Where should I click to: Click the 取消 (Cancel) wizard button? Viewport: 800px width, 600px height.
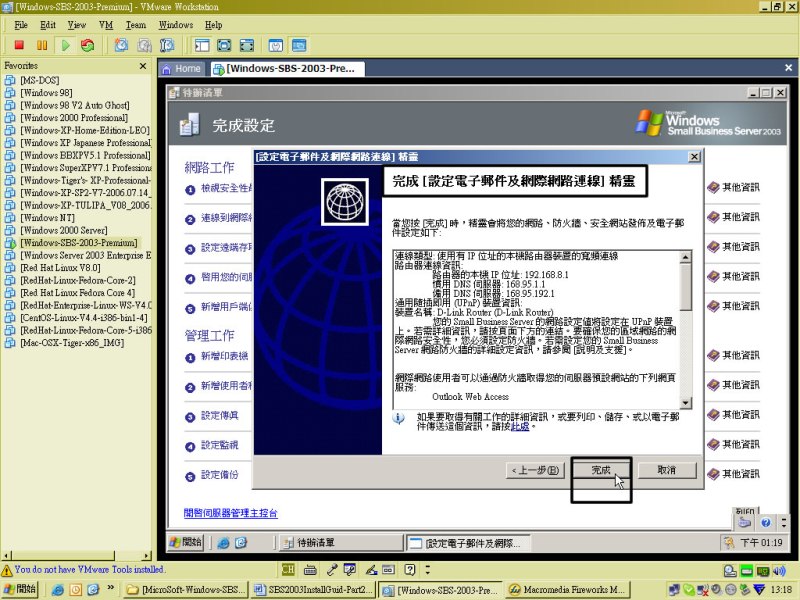(666, 470)
